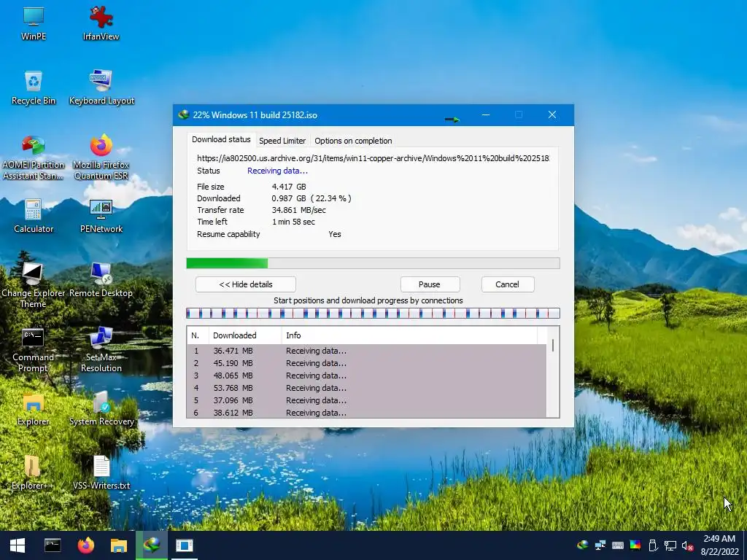Screen dimensions: 747x560
Task: Click the 'Receiving data...' status text
Action: coord(277,171)
